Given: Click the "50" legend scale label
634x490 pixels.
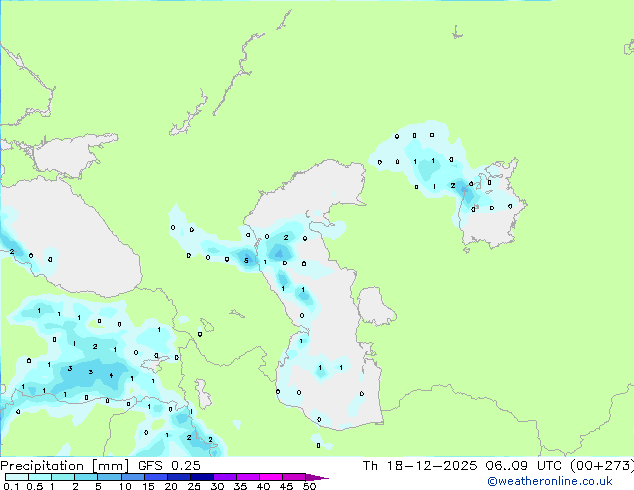Looking at the screenshot, I should click(309, 486).
